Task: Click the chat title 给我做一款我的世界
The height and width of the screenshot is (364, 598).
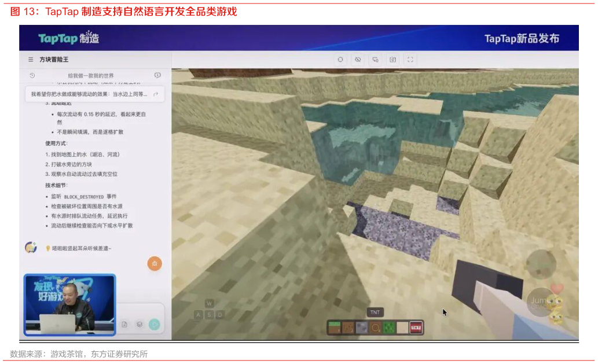Action: pos(91,75)
